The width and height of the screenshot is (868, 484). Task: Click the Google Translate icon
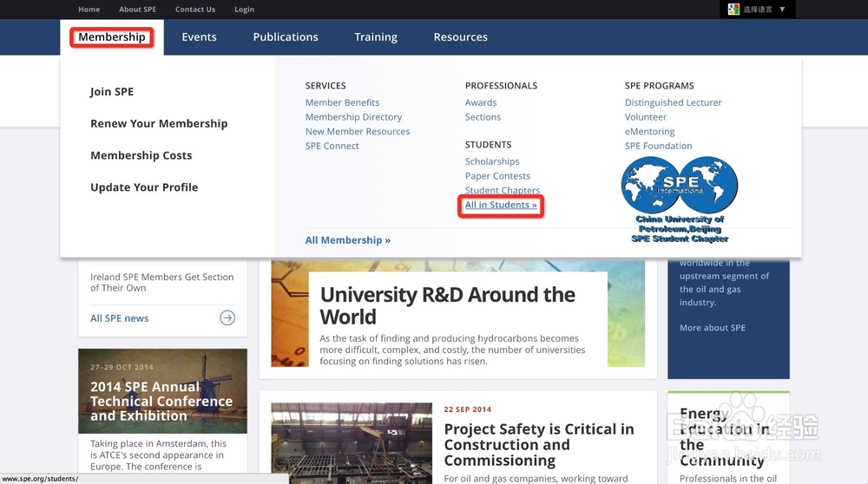(733, 10)
